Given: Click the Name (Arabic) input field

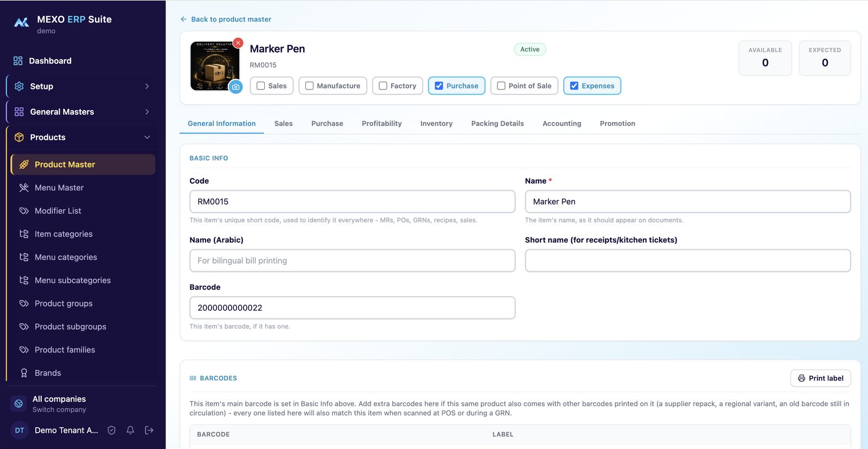Looking at the screenshot, I should coord(352,260).
